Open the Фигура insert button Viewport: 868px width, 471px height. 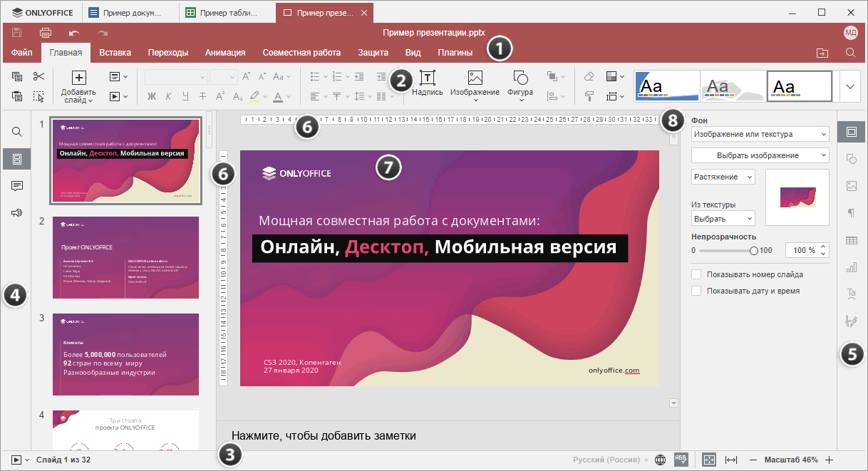pyautogui.click(x=520, y=87)
